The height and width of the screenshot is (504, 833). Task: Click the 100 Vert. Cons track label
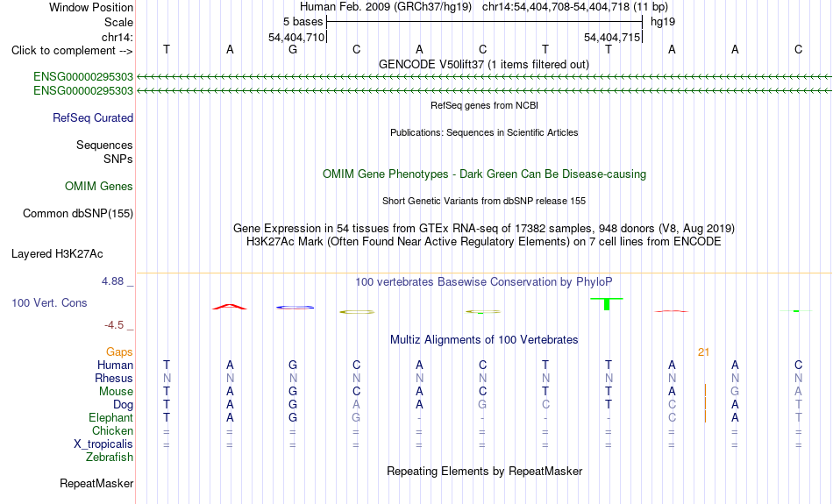pos(49,302)
